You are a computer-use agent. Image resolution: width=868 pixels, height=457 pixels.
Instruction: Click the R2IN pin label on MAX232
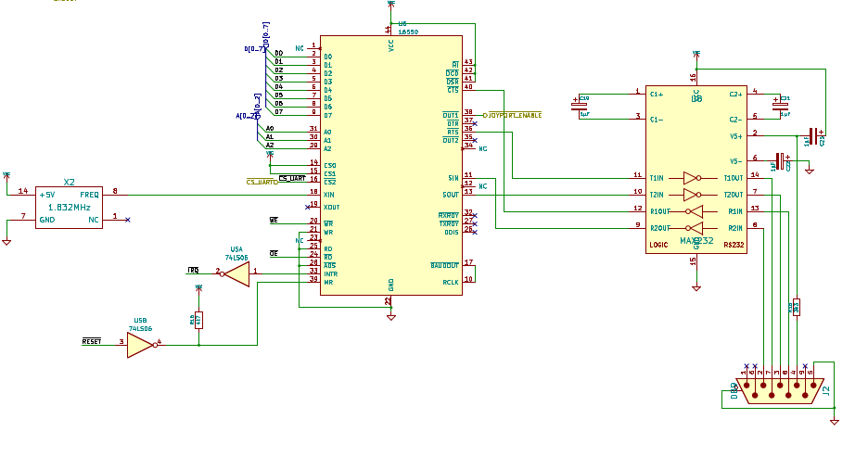[x=735, y=228]
